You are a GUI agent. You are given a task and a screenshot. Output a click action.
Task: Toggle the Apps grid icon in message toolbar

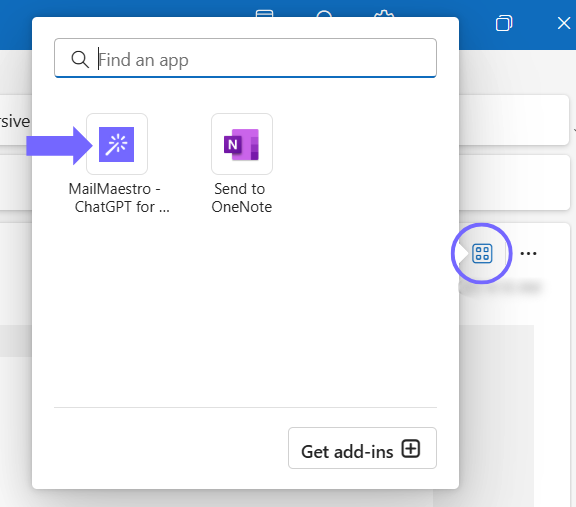(x=482, y=254)
